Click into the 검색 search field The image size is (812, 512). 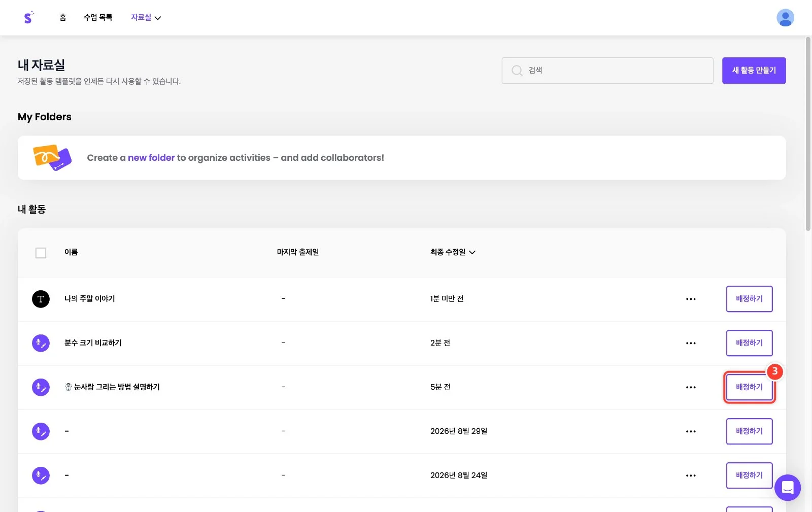tap(607, 71)
